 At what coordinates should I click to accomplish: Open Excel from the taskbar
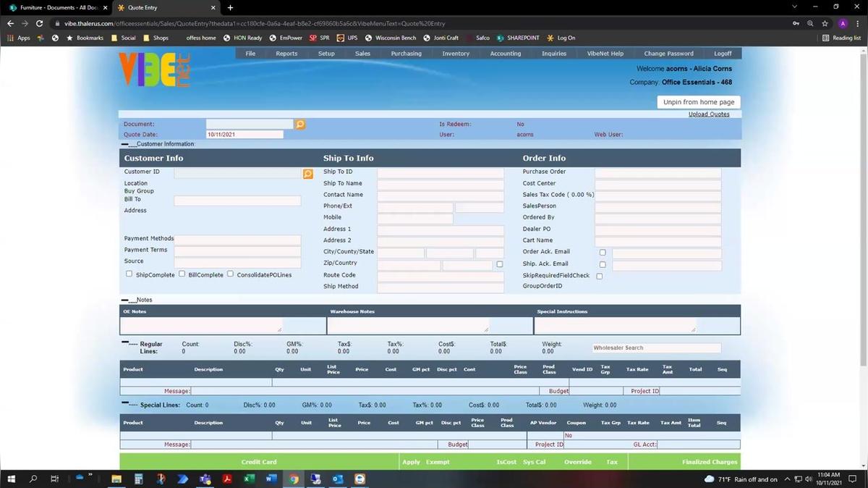(249, 479)
